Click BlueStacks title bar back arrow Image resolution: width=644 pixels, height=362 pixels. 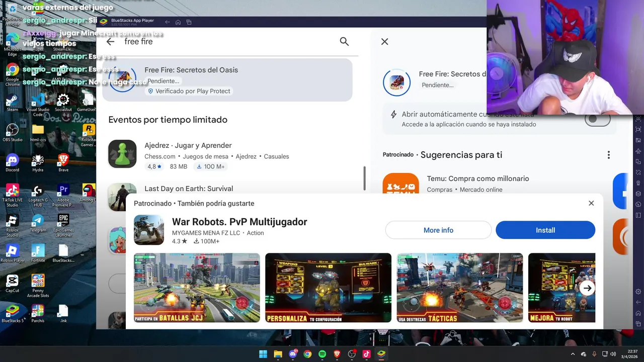click(x=168, y=22)
